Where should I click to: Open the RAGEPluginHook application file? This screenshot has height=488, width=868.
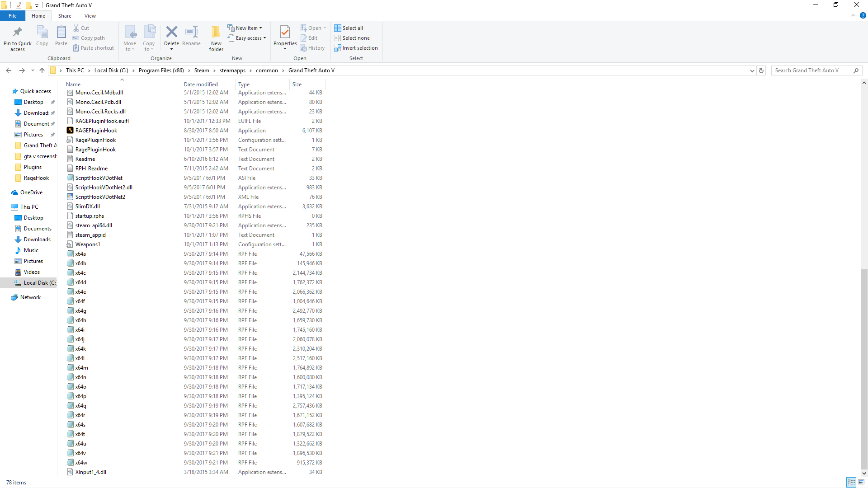(x=96, y=131)
